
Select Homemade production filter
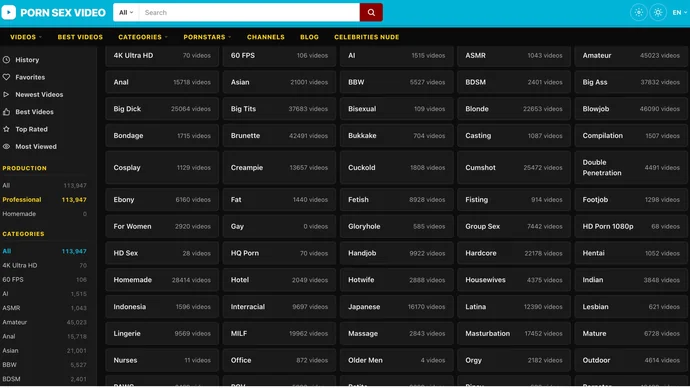pyautogui.click(x=44, y=213)
